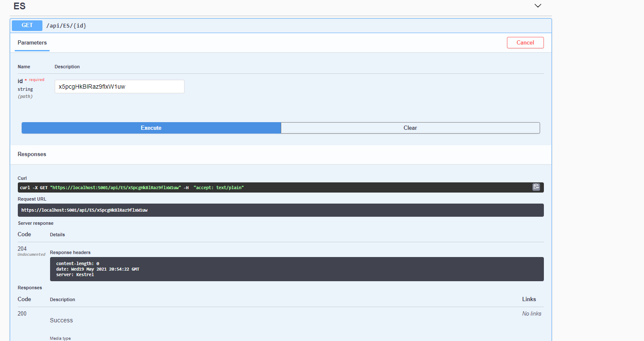Click the Request URL label
The width and height of the screenshot is (644, 341).
click(32, 199)
